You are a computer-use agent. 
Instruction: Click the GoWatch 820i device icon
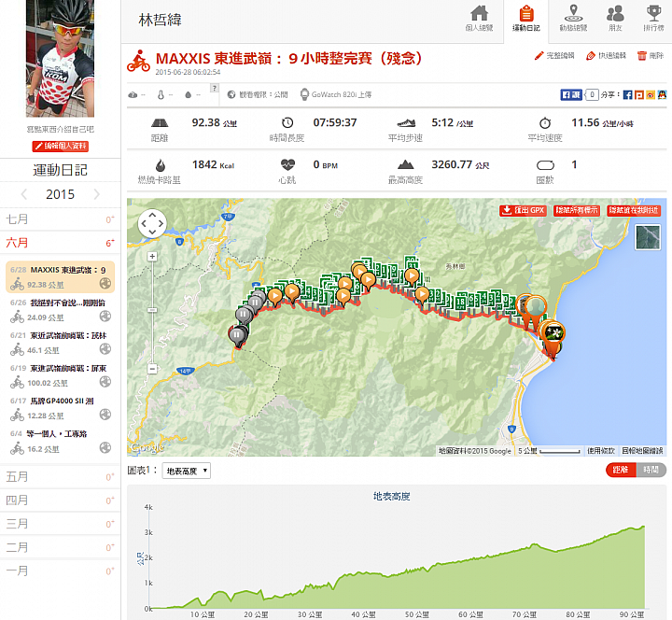coord(304,94)
